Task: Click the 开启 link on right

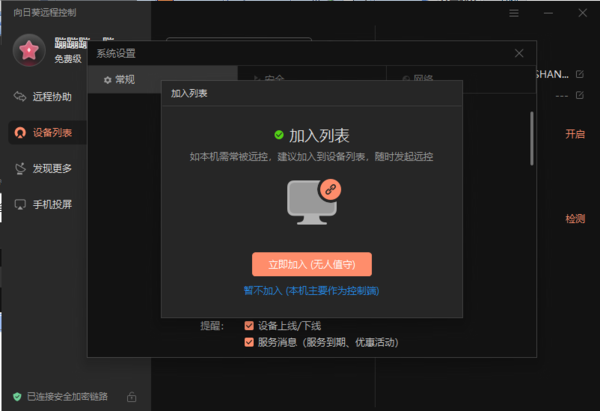Action: click(x=574, y=133)
